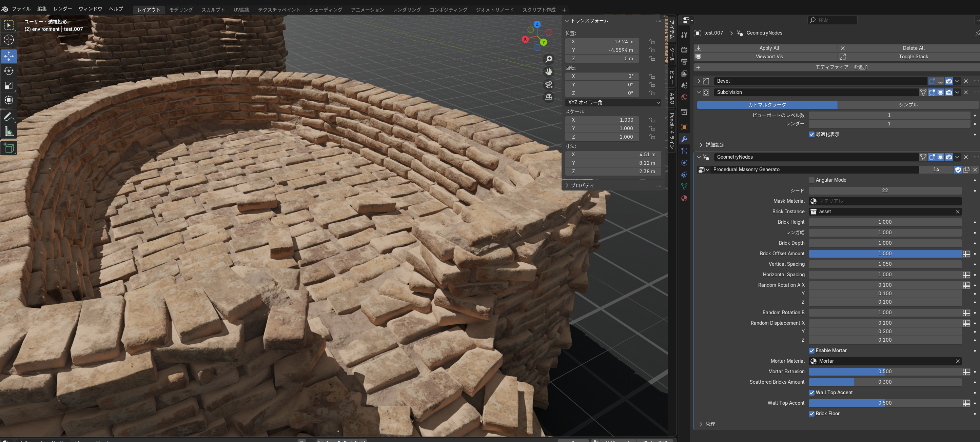Image resolution: width=980 pixels, height=442 pixels.
Task: Activate the Annotate pencil tool
Action: 9,117
